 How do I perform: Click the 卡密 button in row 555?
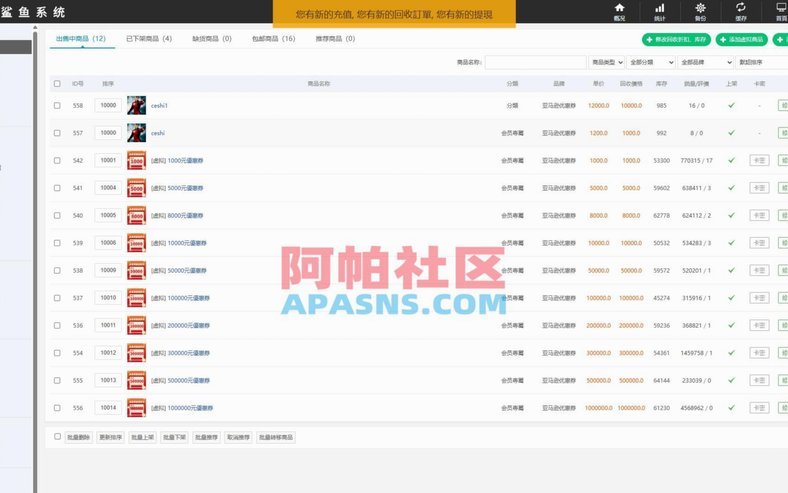tap(759, 380)
